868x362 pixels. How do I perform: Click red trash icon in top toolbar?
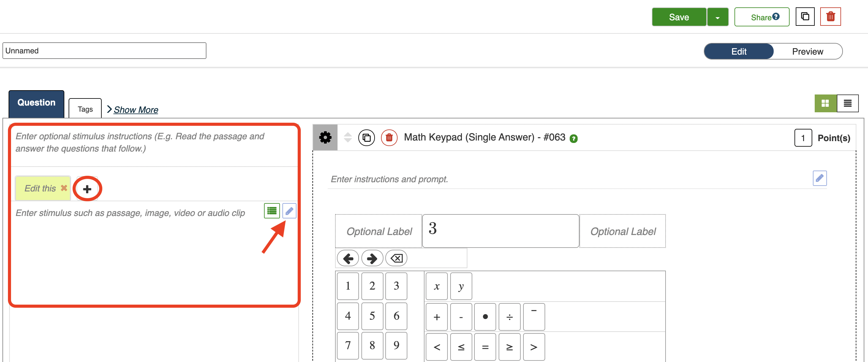coord(830,17)
